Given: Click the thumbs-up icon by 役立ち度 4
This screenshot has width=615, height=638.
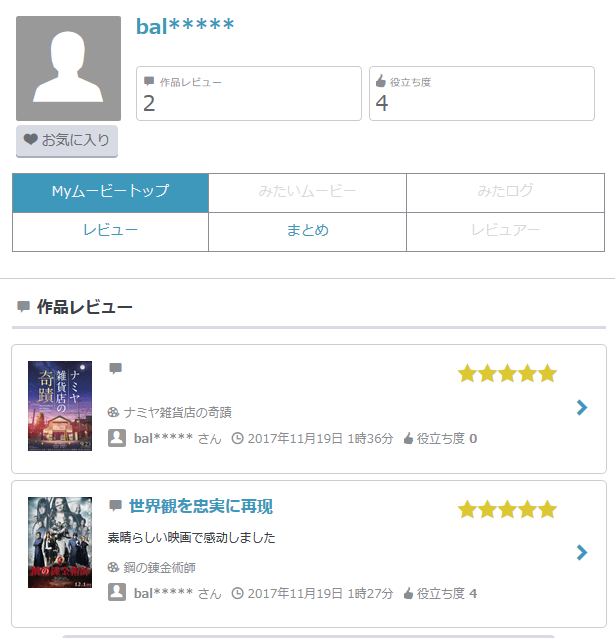Looking at the screenshot, I should pos(408,593).
